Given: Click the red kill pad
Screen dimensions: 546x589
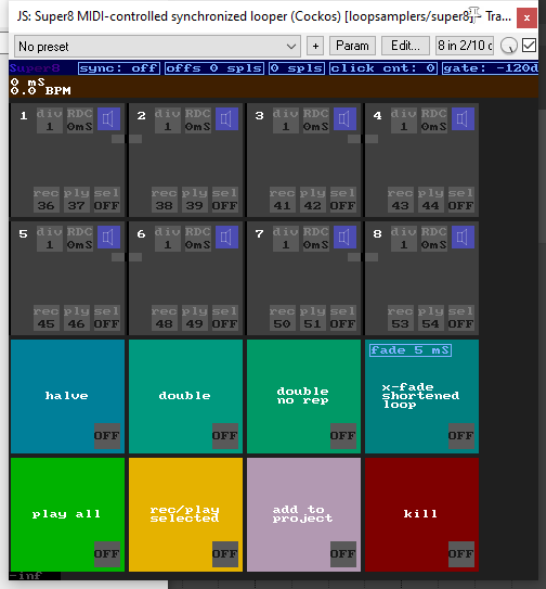Looking at the screenshot, I should click(x=422, y=515).
